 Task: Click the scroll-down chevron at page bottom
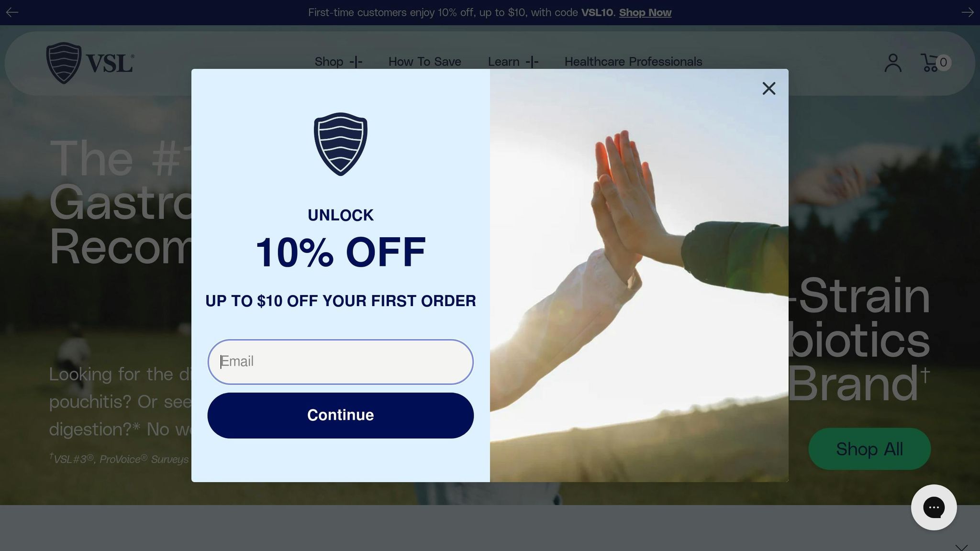[961, 547]
